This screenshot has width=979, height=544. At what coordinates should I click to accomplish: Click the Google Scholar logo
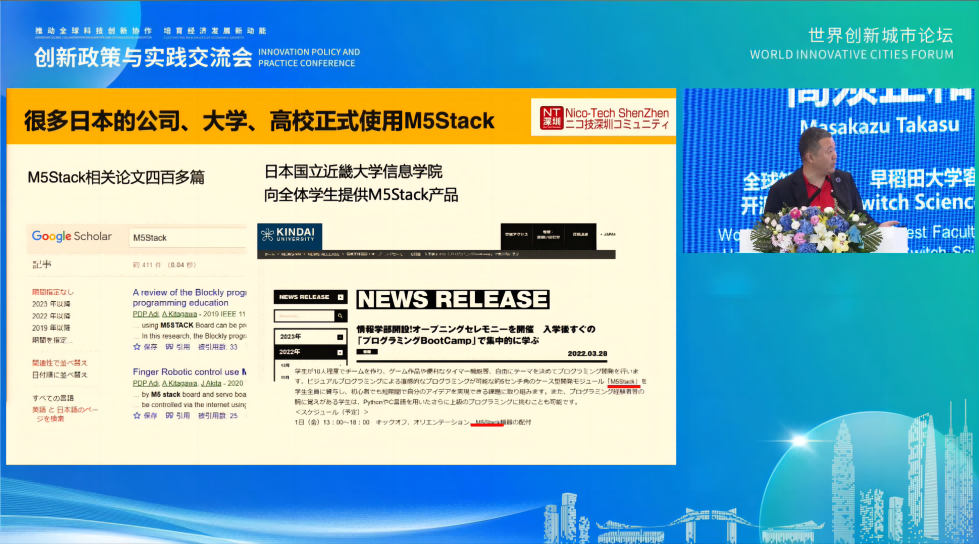tap(72, 237)
